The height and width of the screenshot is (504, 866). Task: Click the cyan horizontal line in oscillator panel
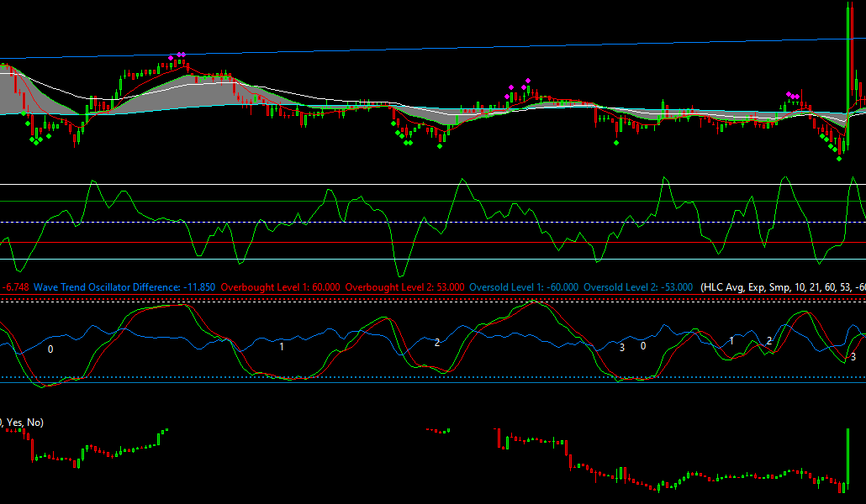433,259
